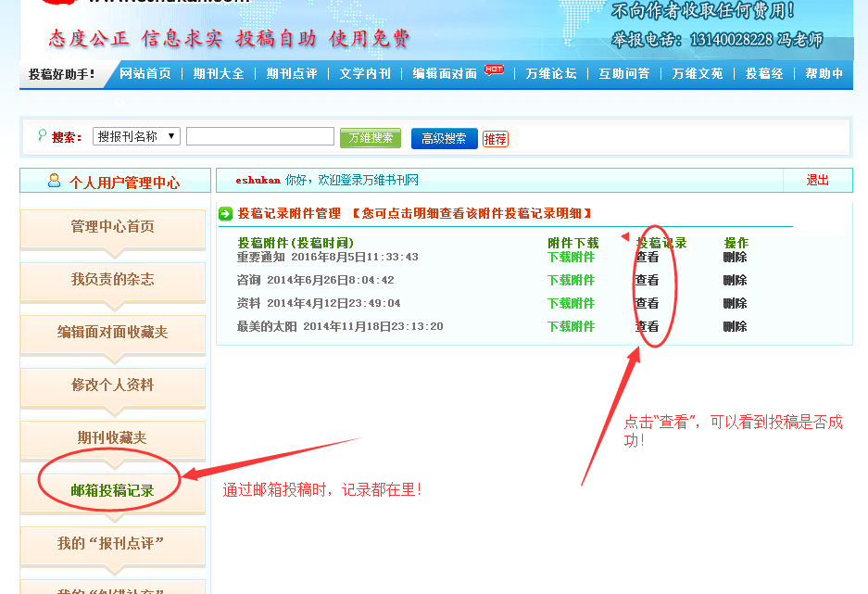Open 期刊收藏夹 in the sidebar
Image resolution: width=868 pixels, height=594 pixels.
[x=112, y=437]
